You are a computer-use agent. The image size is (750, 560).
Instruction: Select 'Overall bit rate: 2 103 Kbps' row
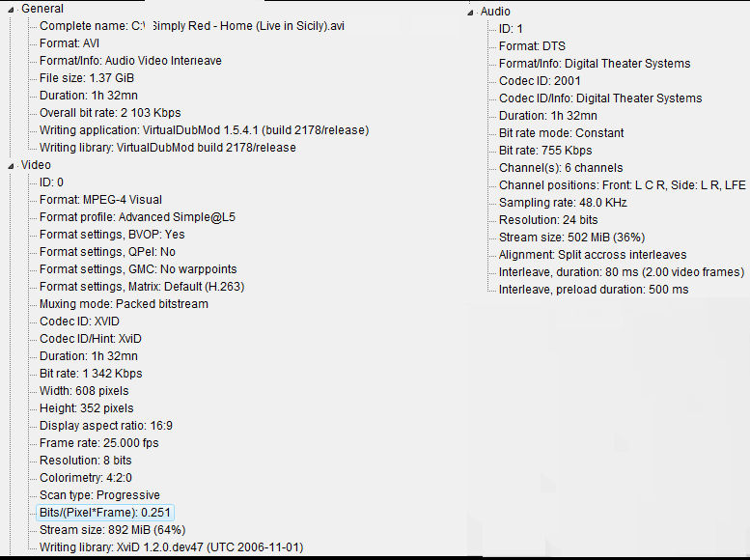click(110, 113)
